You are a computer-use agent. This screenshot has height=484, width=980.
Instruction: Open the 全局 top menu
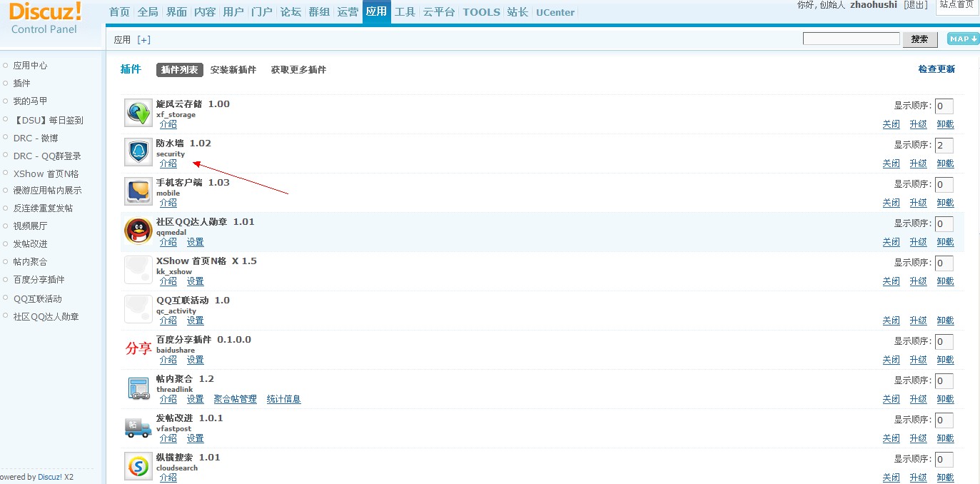pyautogui.click(x=148, y=12)
